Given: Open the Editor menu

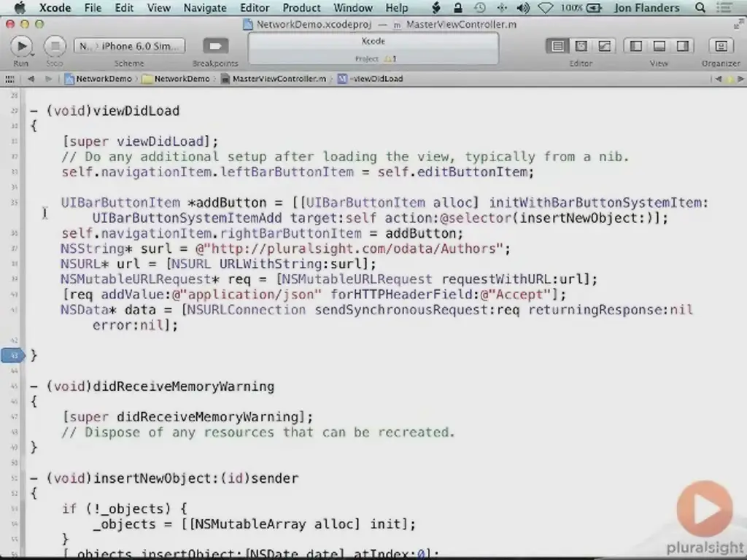Looking at the screenshot, I should 255,7.
